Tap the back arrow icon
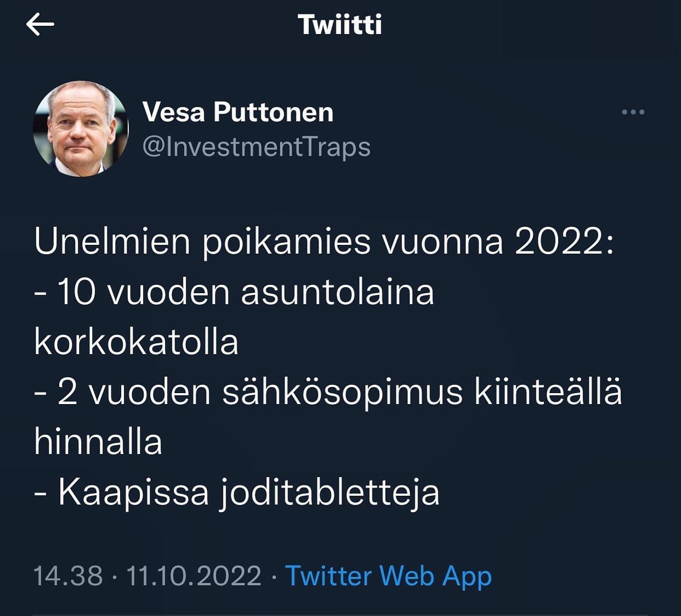681x616 pixels. tap(40, 25)
